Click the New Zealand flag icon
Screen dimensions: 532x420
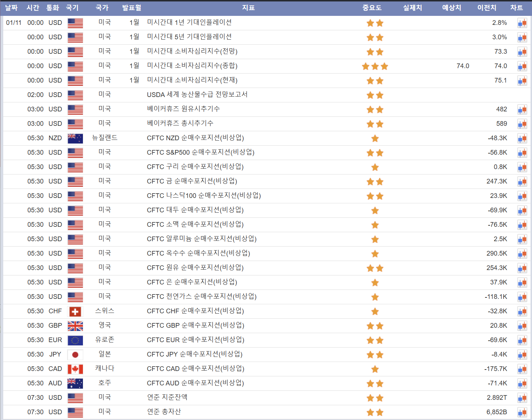[75, 138]
